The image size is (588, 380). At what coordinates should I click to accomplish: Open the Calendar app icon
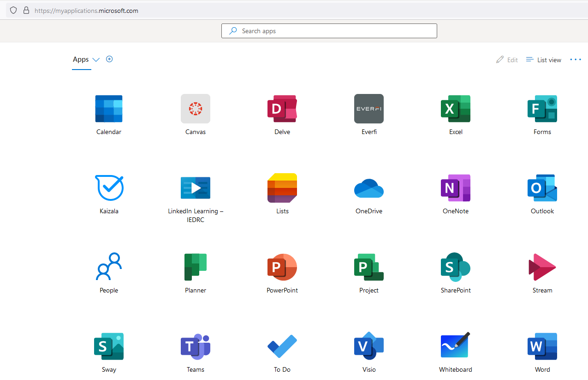109,109
